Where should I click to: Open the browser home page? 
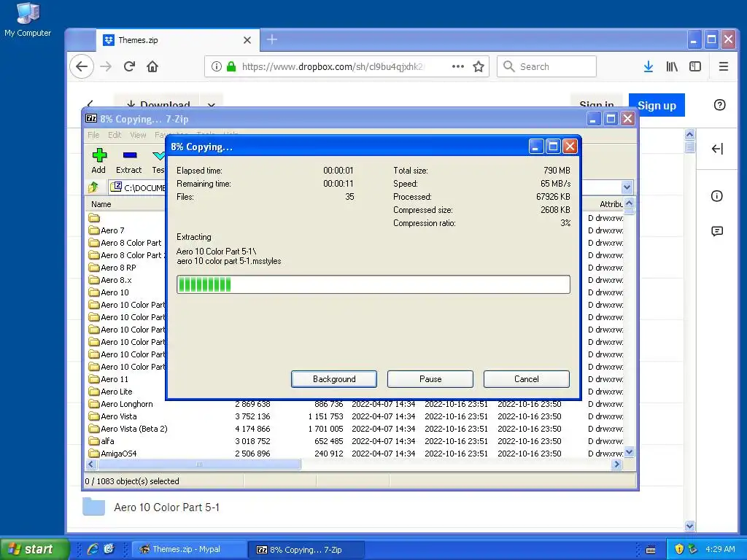click(x=152, y=66)
